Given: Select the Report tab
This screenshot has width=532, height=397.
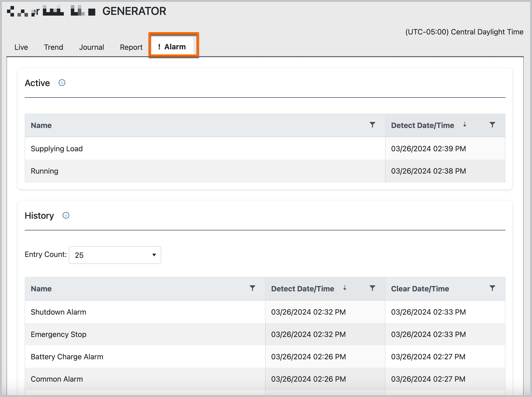Looking at the screenshot, I should click(131, 47).
